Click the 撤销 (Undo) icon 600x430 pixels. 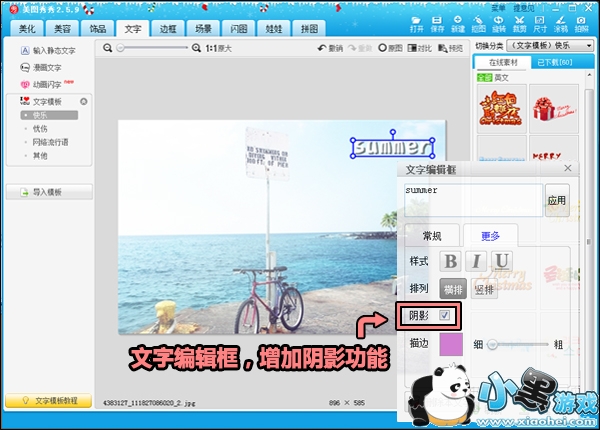(330, 48)
